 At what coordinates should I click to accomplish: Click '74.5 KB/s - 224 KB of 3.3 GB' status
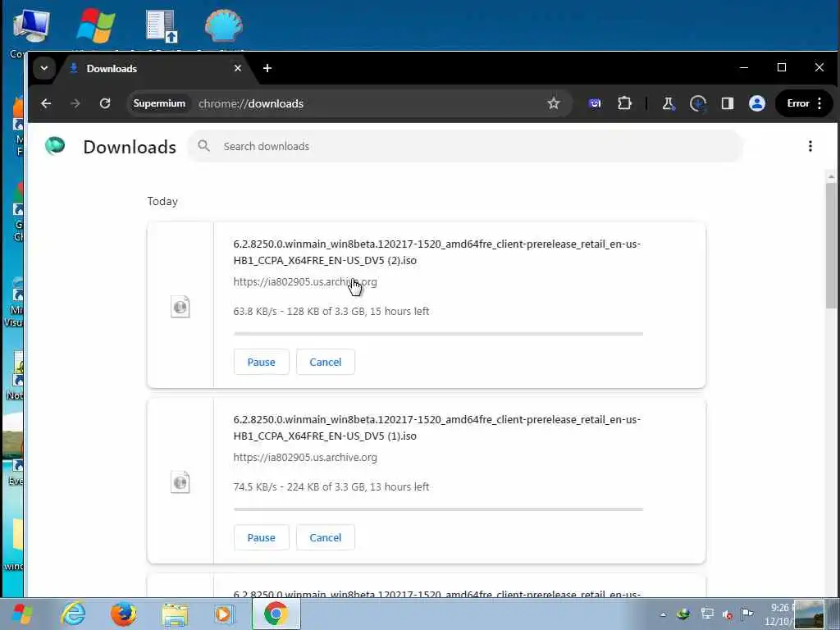tap(331, 487)
